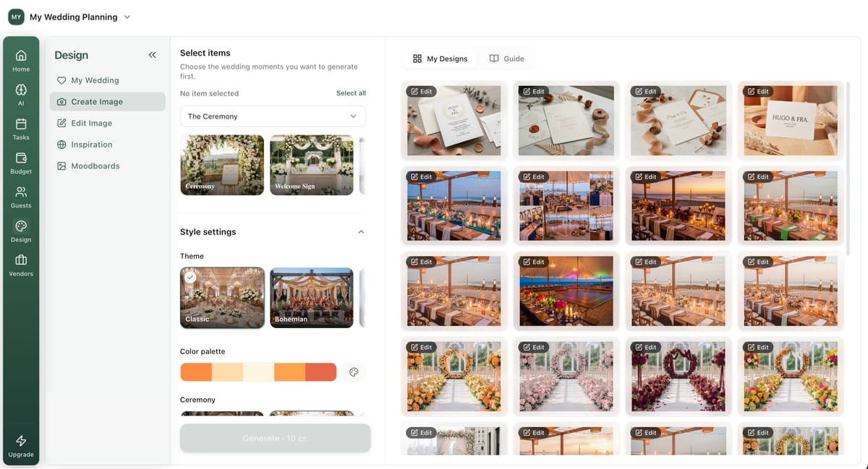Click the Select all link
Screen dimensions: 868x469
coord(350,93)
